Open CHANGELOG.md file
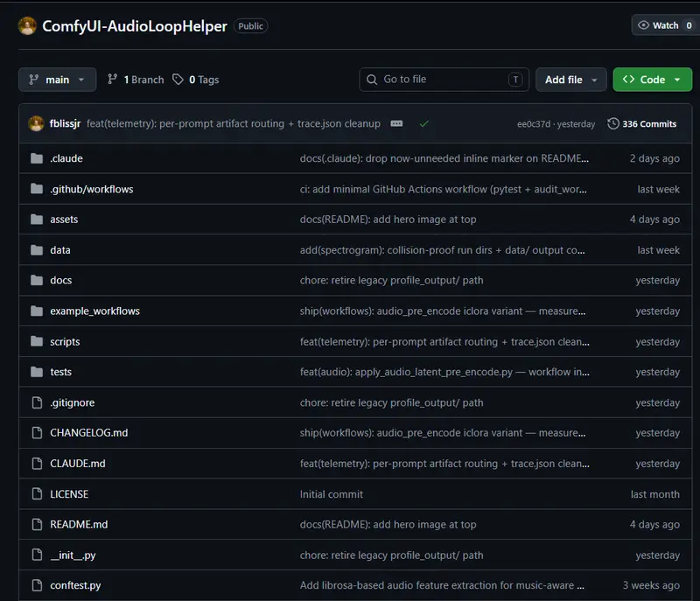This screenshot has height=601, width=700. click(x=89, y=433)
